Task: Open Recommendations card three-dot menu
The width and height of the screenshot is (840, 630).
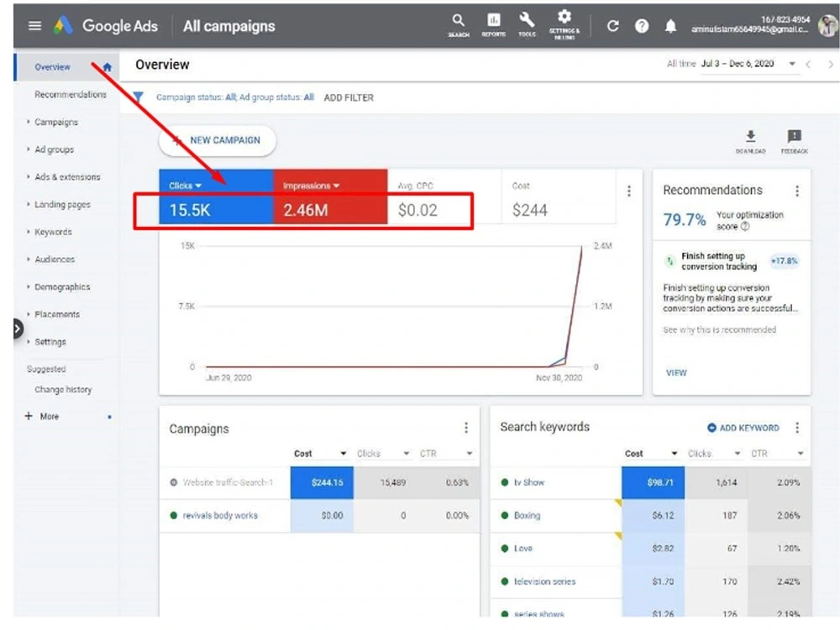Action: tap(797, 191)
